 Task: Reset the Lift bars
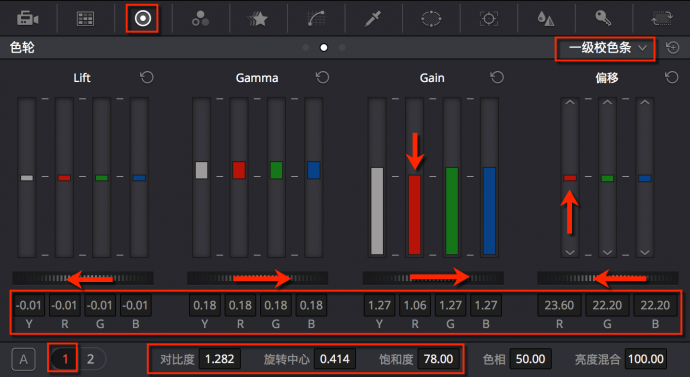coord(147,78)
